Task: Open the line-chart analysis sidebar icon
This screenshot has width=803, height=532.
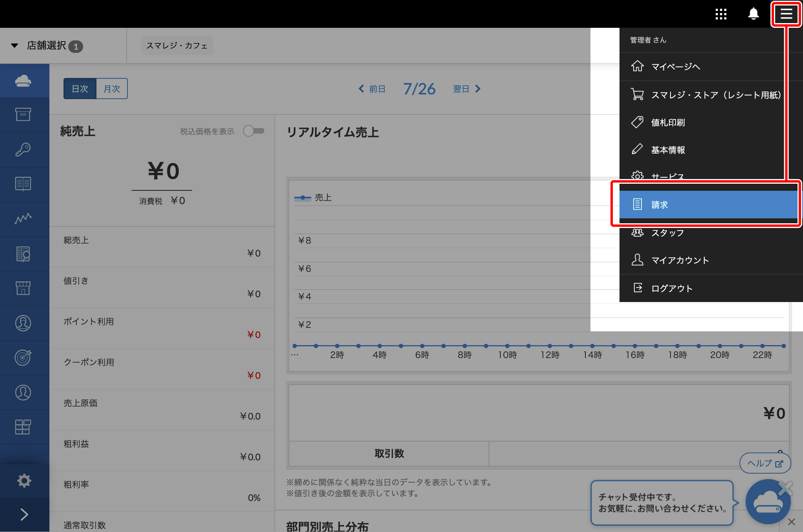Action: [x=23, y=219]
